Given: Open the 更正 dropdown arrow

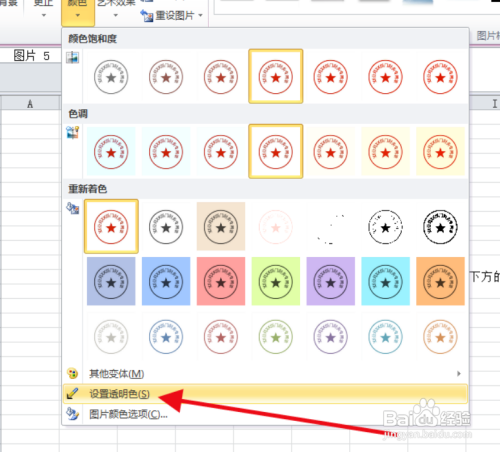Looking at the screenshot, I should click(44, 15).
